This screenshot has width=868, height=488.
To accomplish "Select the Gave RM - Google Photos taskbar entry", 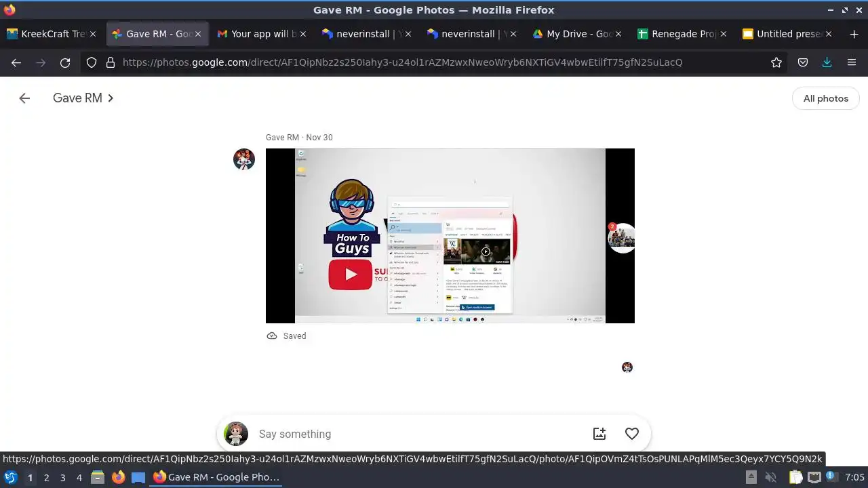I will pos(217,477).
